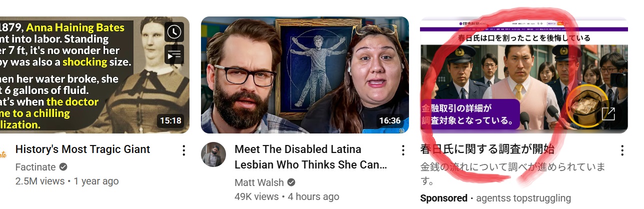Screen dimensions: 644x209
Task: Click the Matt Walsh channel name
Action: (x=259, y=182)
